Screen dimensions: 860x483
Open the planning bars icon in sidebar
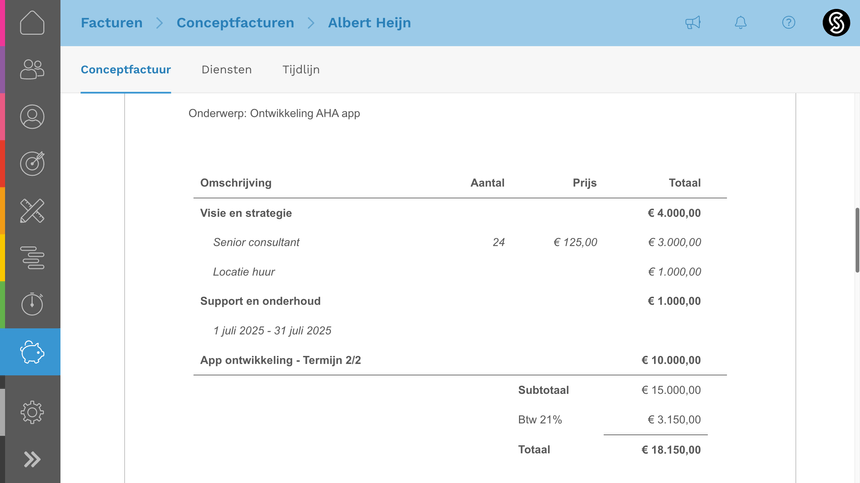[x=32, y=258]
